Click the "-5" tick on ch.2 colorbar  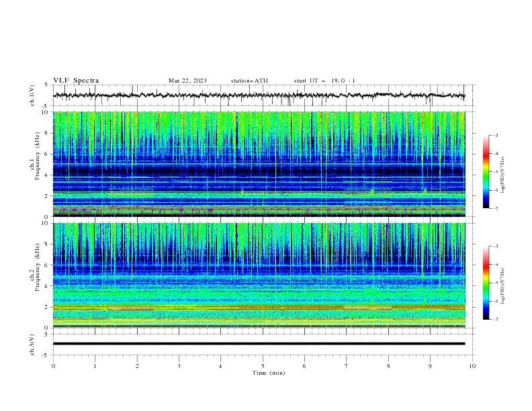496,283
